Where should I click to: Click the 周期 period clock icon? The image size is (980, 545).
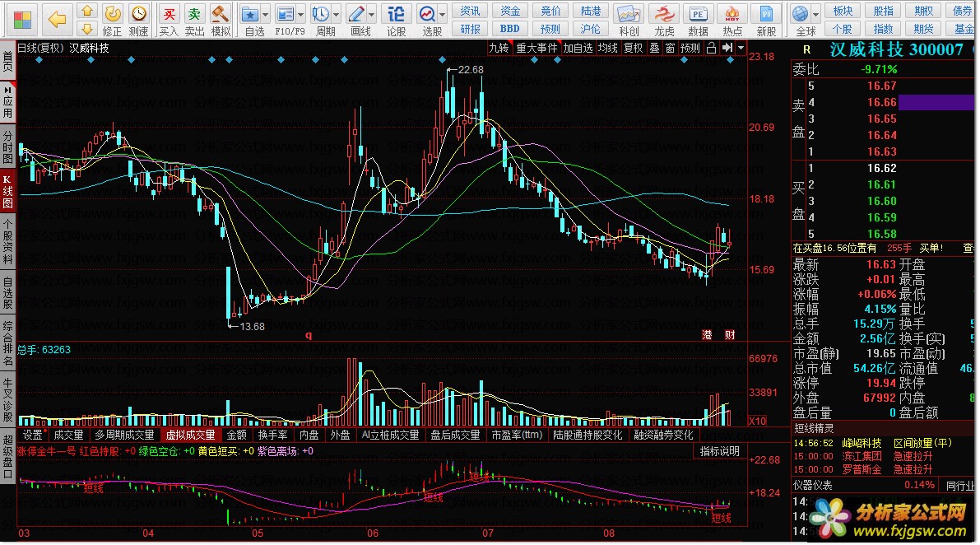click(321, 14)
